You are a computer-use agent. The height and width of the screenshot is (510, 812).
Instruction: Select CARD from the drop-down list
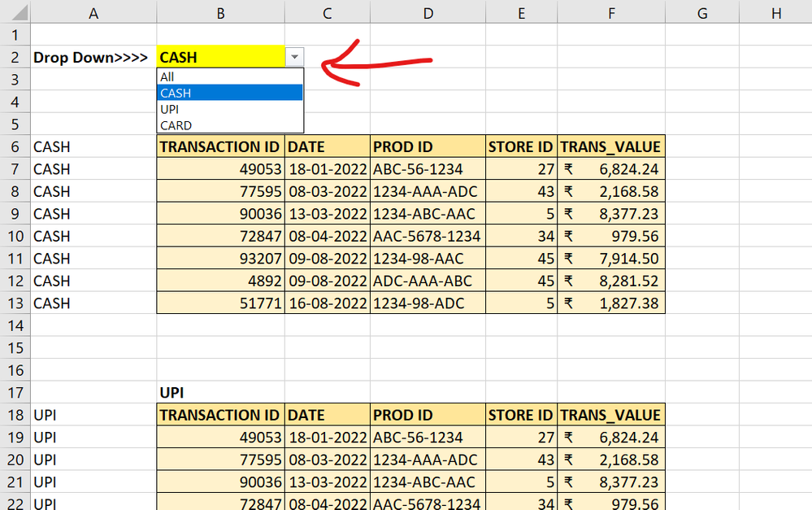(230, 125)
